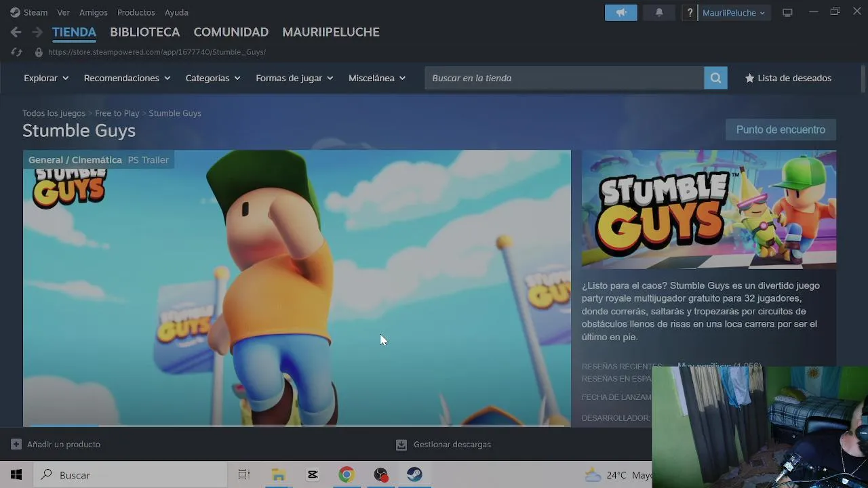Open File Explorer from the taskbar
The height and width of the screenshot is (488, 868).
click(279, 475)
